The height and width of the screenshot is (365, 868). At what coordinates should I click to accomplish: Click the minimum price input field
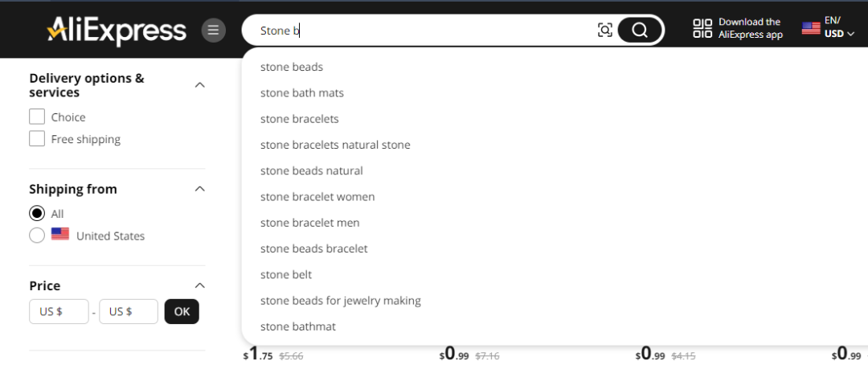click(59, 311)
